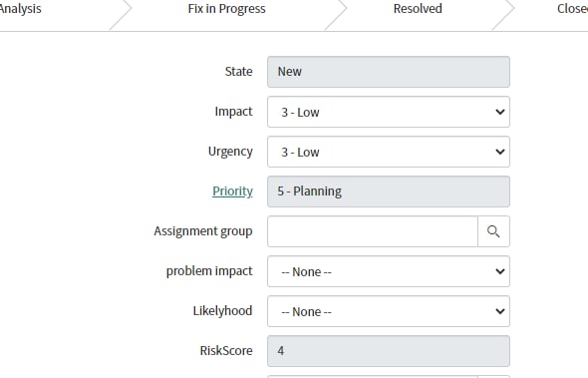Click the RiskScore field showing 4
588x378 pixels.
pos(389,351)
